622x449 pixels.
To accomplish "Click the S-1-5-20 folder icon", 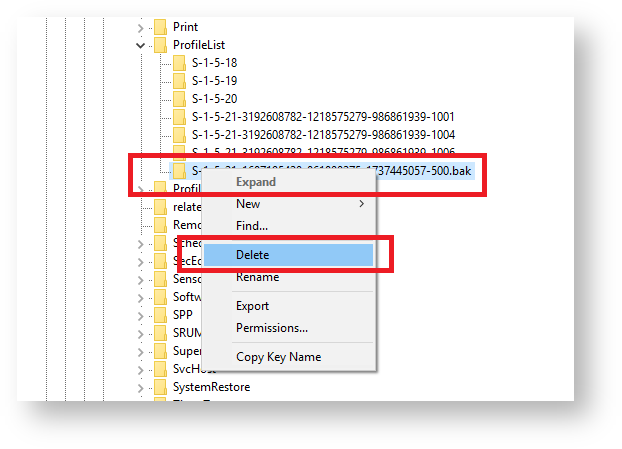I will click(179, 99).
